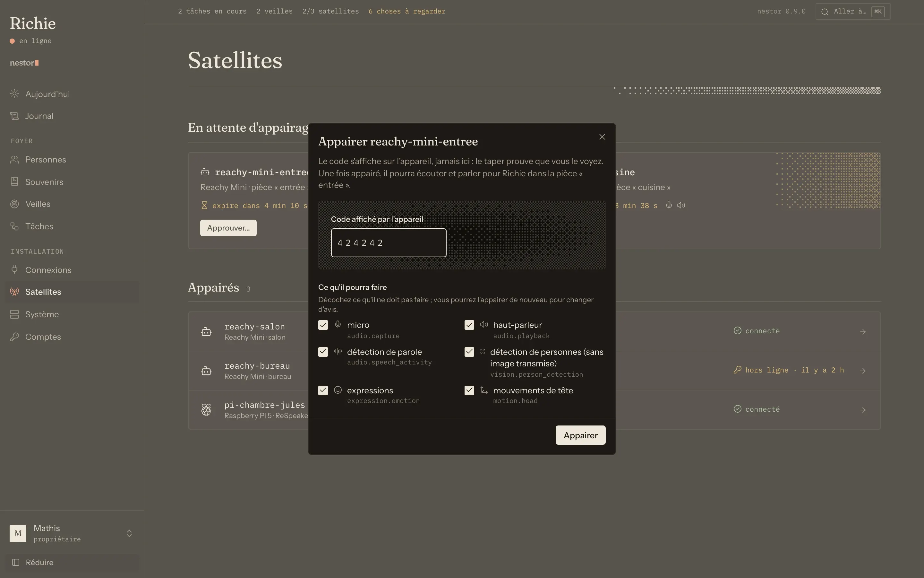Click the cuisine card microphone icon
The image size is (924, 578).
[669, 205]
